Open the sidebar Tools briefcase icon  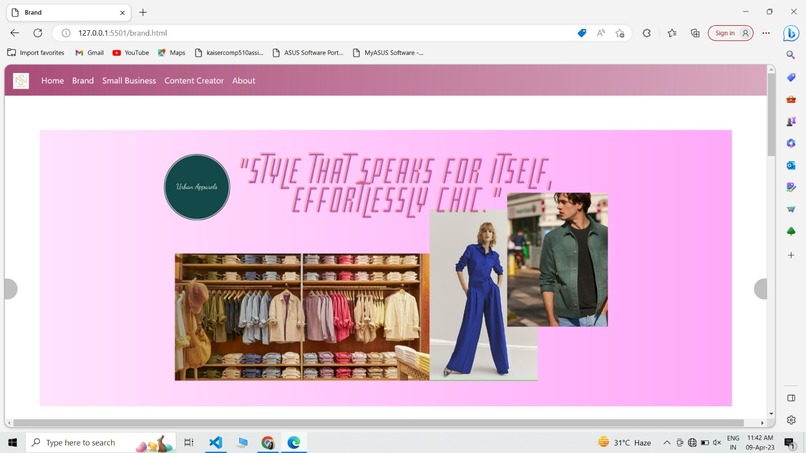(x=791, y=99)
